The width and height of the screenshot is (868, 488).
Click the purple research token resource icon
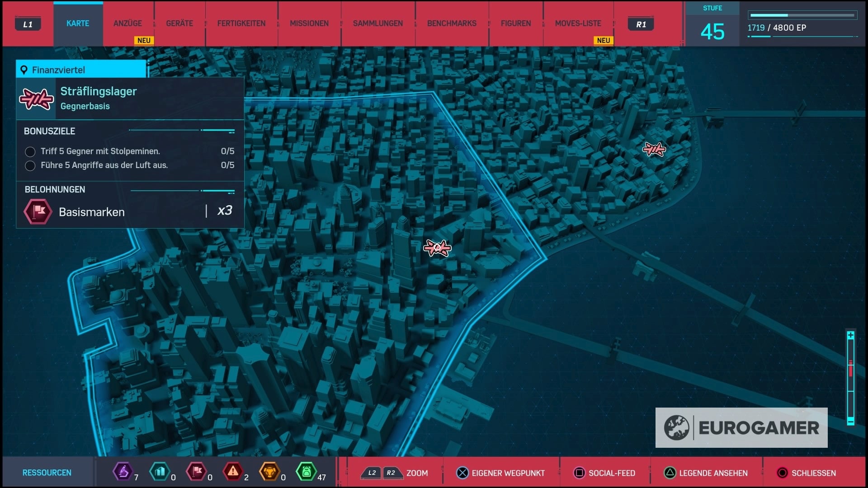123,471
